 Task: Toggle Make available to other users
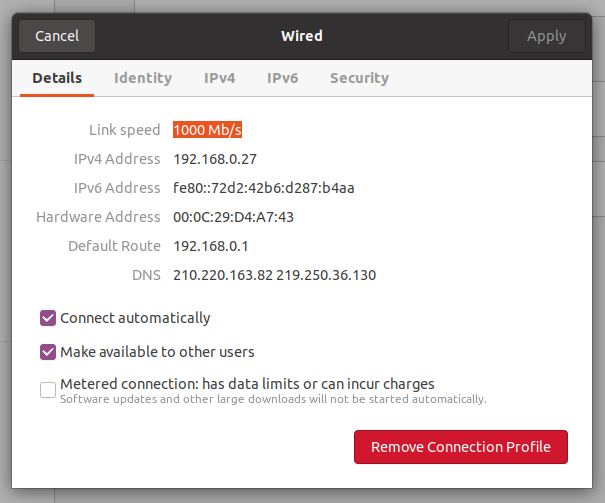click(48, 352)
